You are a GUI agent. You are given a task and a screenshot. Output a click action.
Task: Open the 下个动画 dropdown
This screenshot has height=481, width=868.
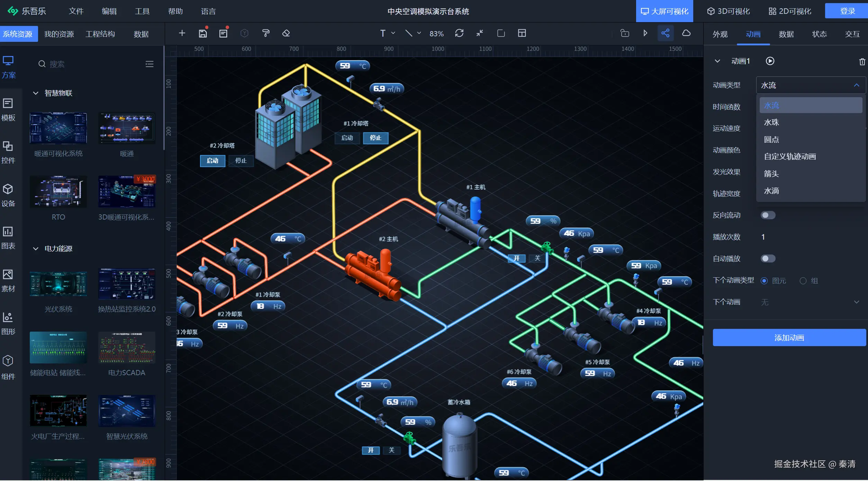tap(810, 302)
